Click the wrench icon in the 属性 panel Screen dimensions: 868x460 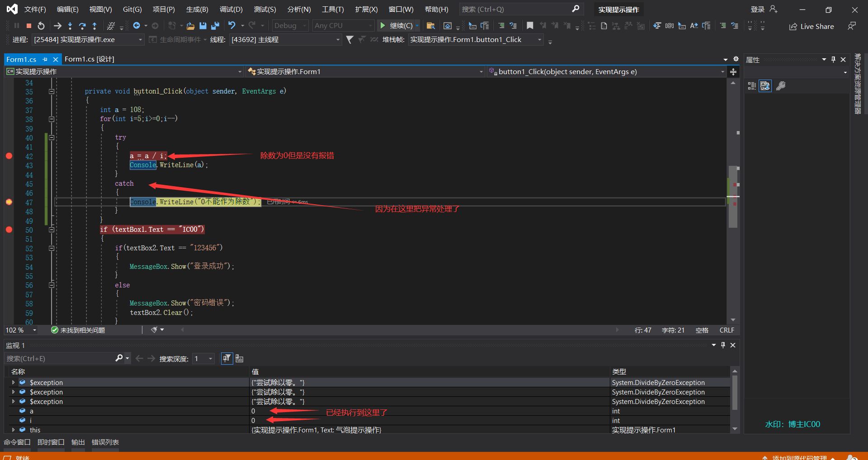[780, 86]
